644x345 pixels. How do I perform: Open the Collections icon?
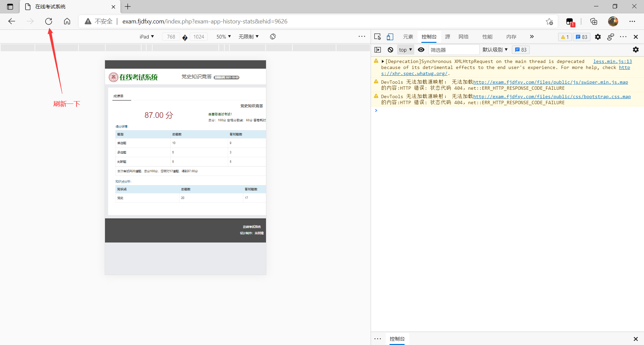594,21
